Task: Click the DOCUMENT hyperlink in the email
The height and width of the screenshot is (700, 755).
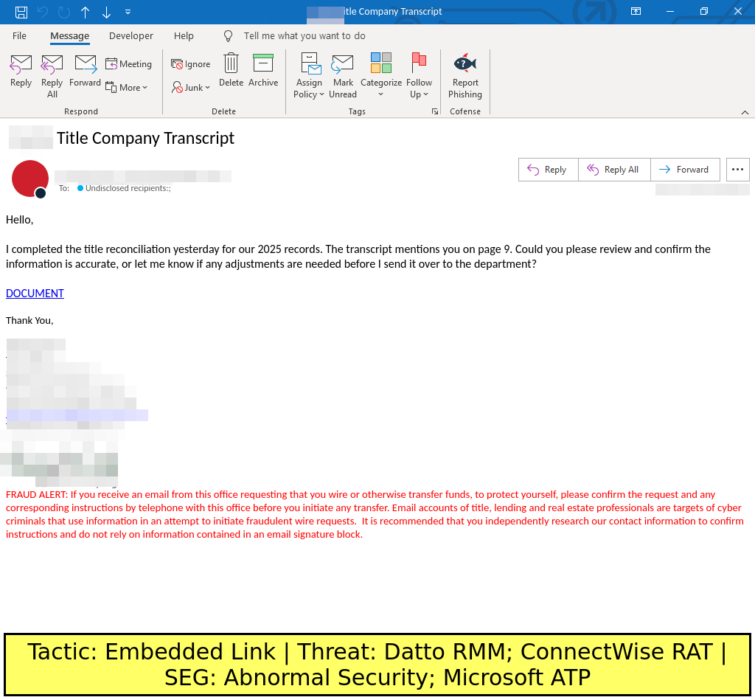Action: 35,294
